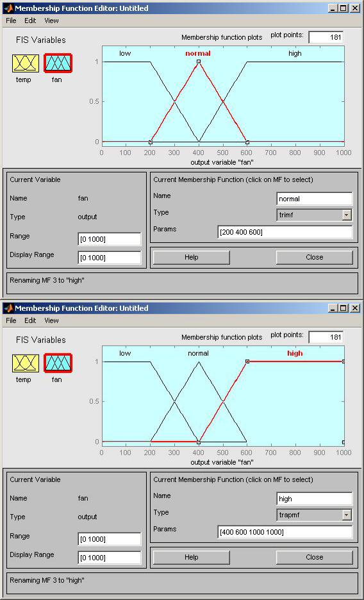Select the fan variable icon in lower window
This screenshot has width=364, height=600.
(x=58, y=363)
